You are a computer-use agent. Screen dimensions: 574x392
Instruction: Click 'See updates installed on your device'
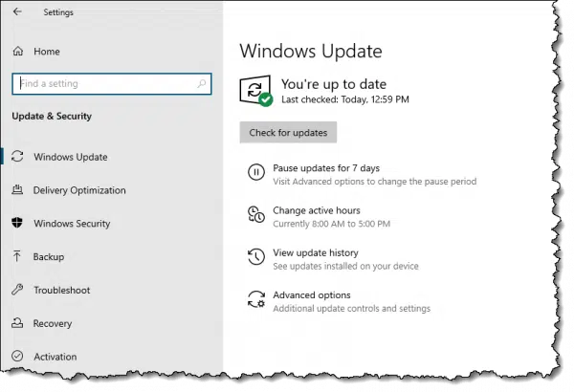[x=345, y=267]
